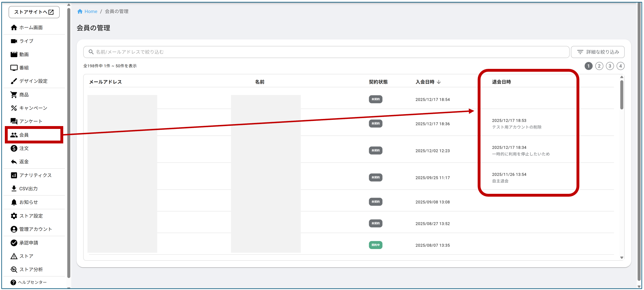Click the ストアサイトへ button
Image resolution: width=644 pixels, height=290 pixels.
34,12
